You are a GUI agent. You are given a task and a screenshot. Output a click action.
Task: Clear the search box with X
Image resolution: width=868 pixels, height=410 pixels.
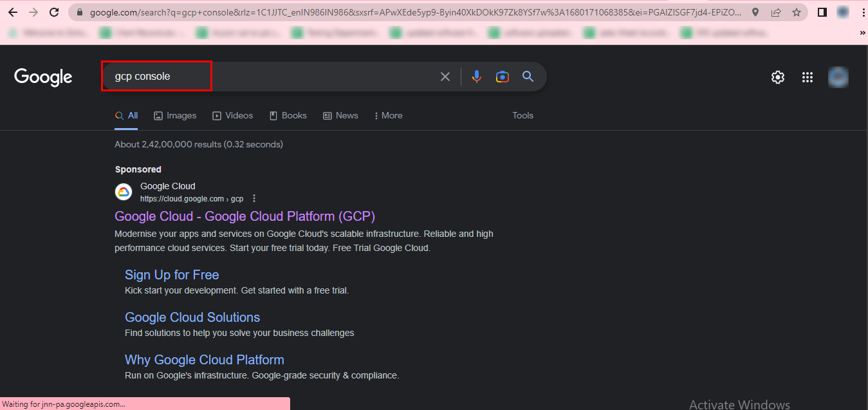[x=445, y=77]
